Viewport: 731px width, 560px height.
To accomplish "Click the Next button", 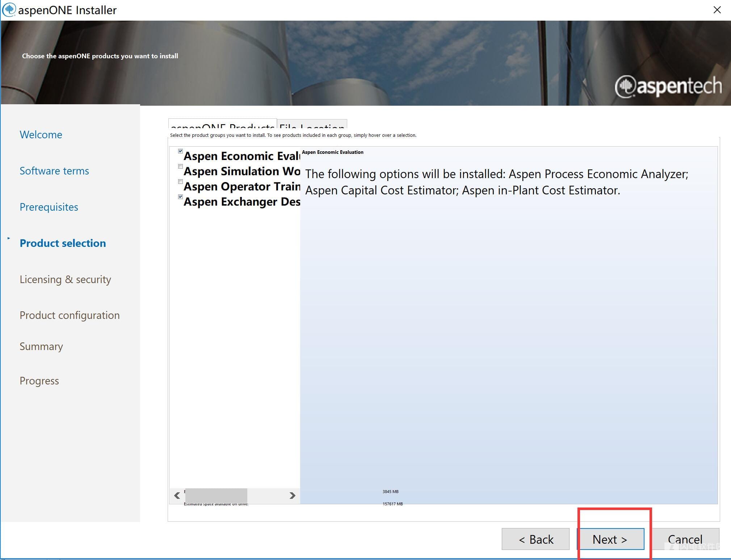I will 610,539.
